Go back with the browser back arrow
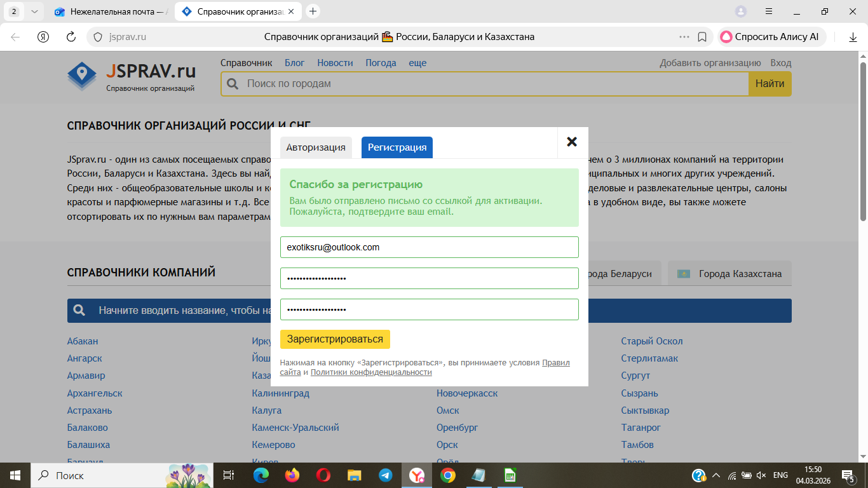 click(15, 37)
